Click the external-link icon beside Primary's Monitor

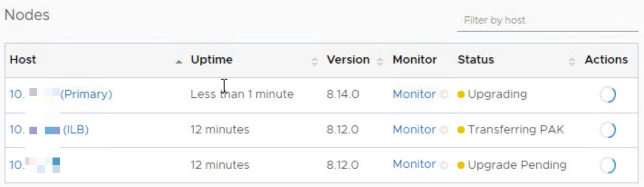coord(444,95)
